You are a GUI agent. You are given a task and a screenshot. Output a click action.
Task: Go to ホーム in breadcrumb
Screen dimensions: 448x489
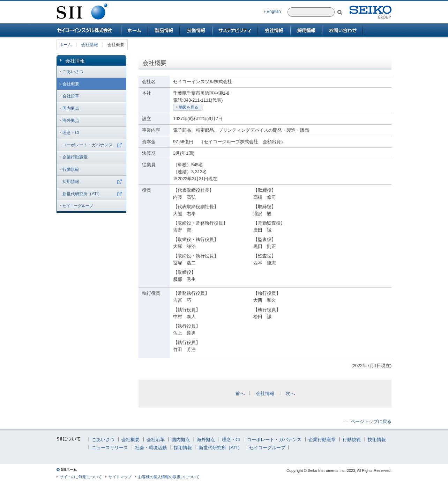click(x=66, y=45)
